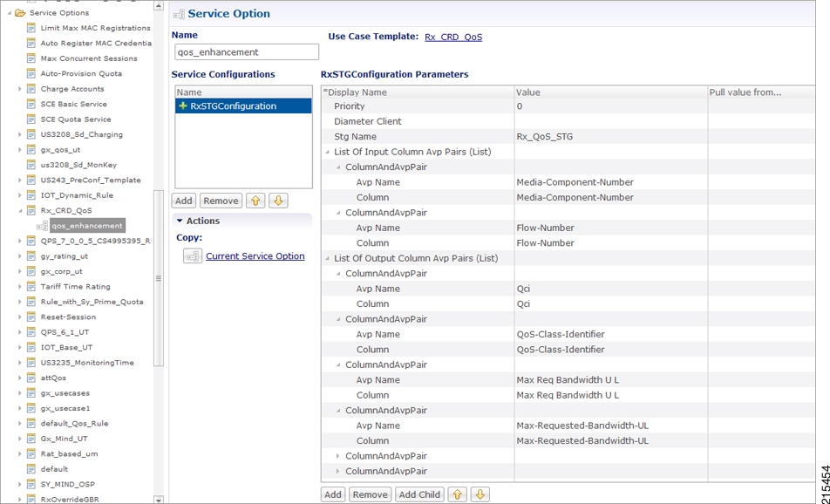Collapse List Of Output Column Avp Pairs
Image resolution: width=830 pixels, height=504 pixels.
(328, 258)
